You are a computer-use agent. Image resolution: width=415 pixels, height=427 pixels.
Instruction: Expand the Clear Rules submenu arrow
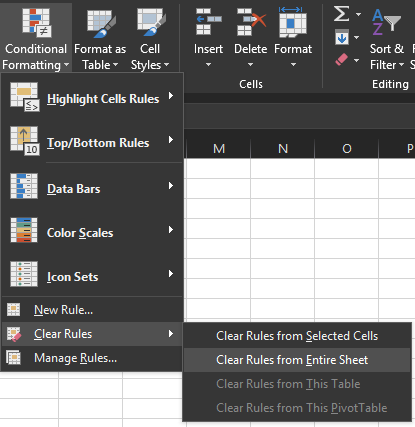(x=171, y=334)
